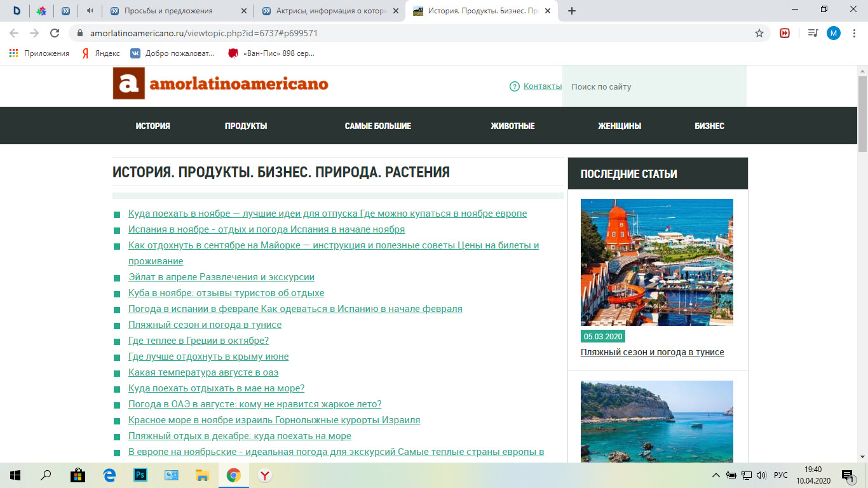Screen dimensions: 868x488
Task: Click the water park thumbnail image
Action: [x=657, y=262]
